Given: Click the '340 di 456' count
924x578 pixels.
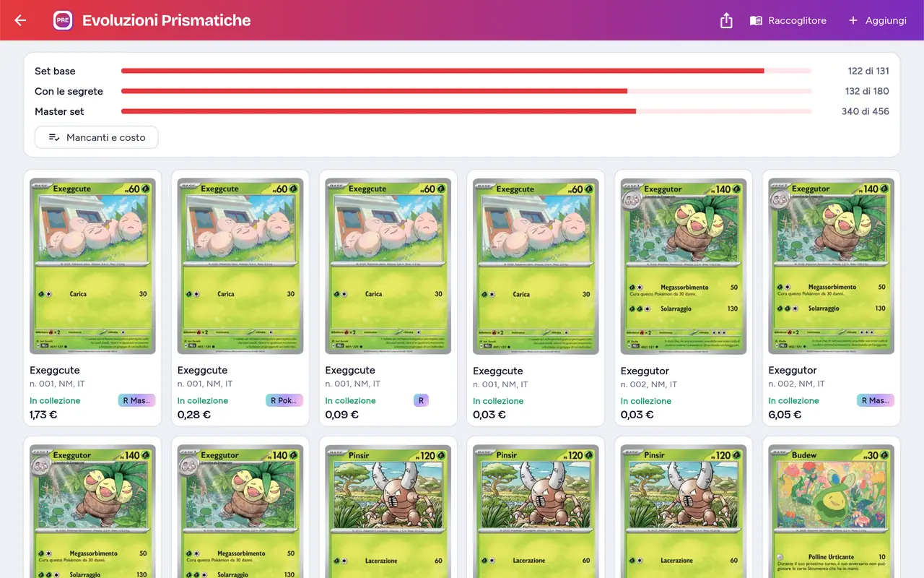Looking at the screenshot, I should 866,111.
